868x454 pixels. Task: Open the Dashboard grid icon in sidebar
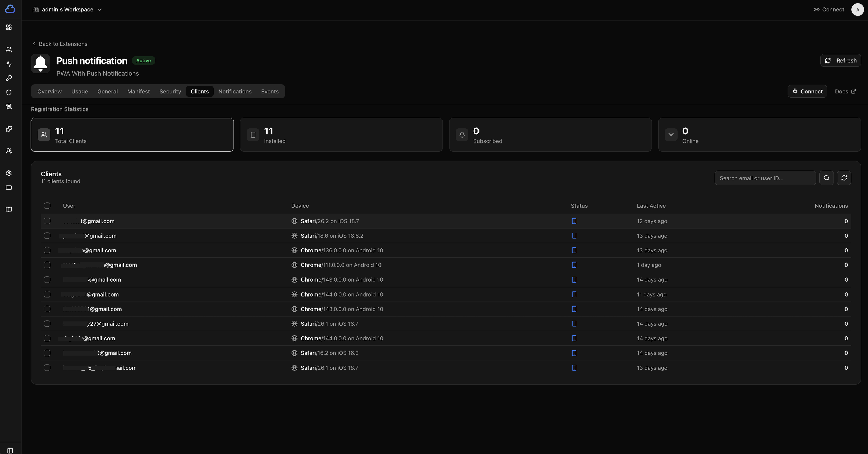click(8, 27)
